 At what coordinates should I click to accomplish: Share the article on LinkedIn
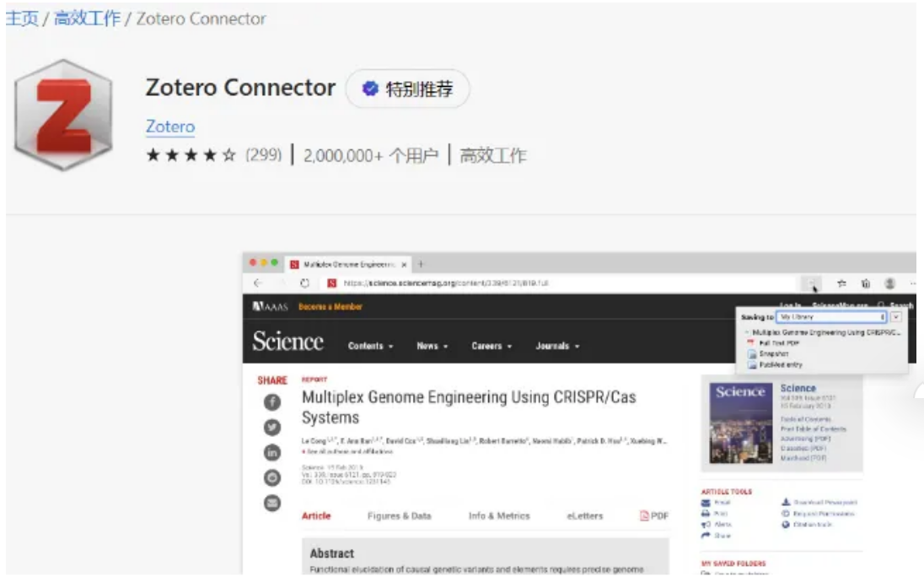point(271,453)
